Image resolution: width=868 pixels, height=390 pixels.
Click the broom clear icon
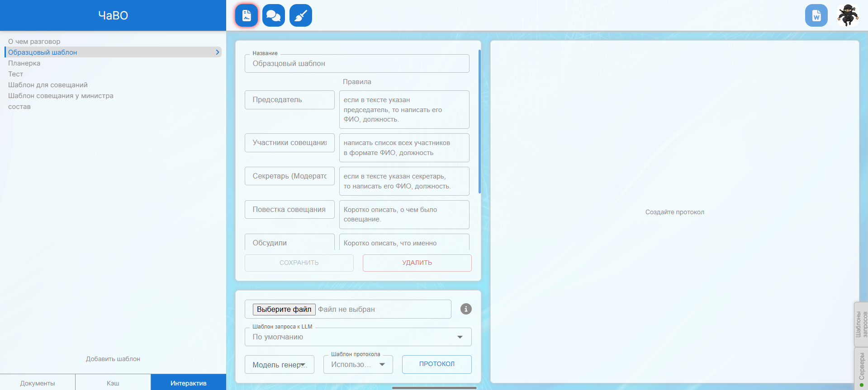point(300,16)
